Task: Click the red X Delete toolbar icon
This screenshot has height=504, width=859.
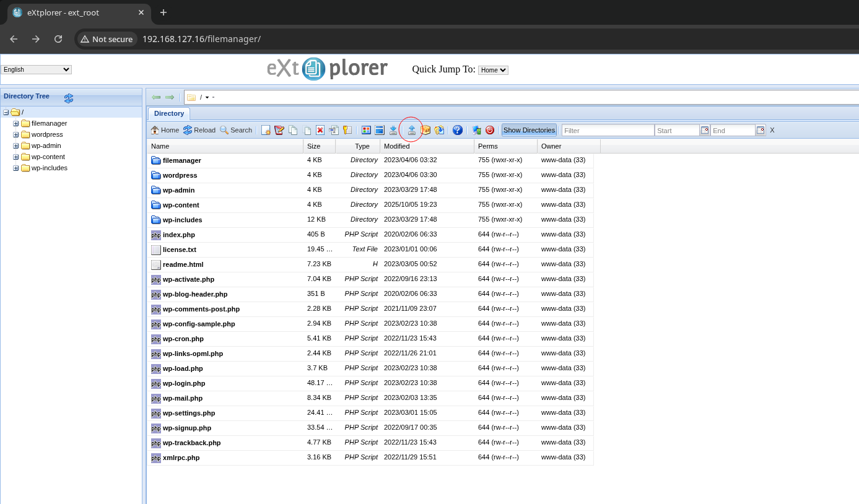Action: point(320,130)
